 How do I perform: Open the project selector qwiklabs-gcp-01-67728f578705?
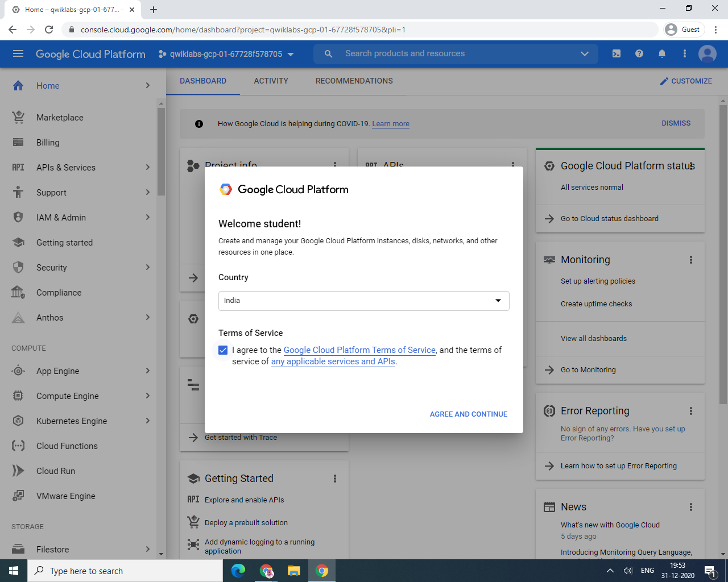(x=226, y=54)
